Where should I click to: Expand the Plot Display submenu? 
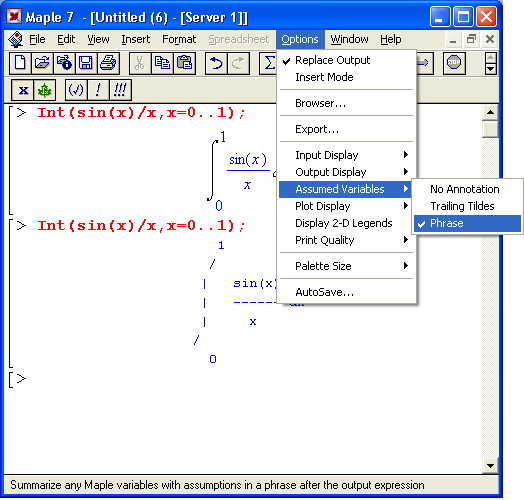click(346, 206)
